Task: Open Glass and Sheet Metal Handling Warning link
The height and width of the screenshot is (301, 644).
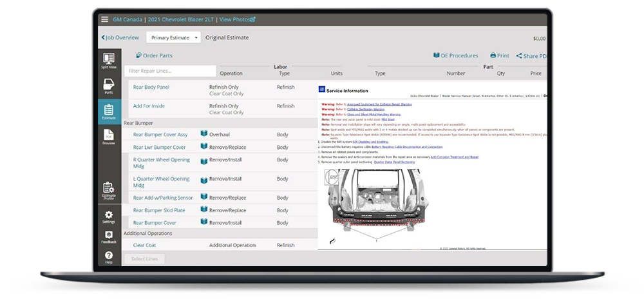Action: pyautogui.click(x=374, y=114)
